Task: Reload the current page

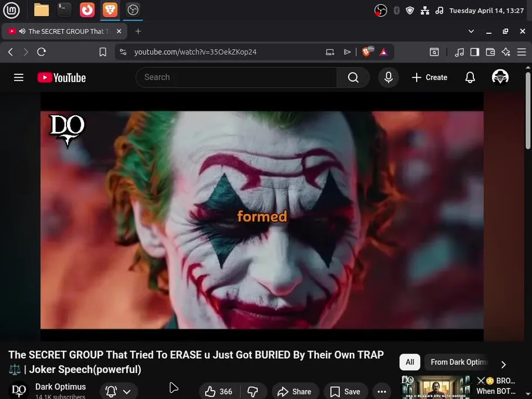Action: 42,52
